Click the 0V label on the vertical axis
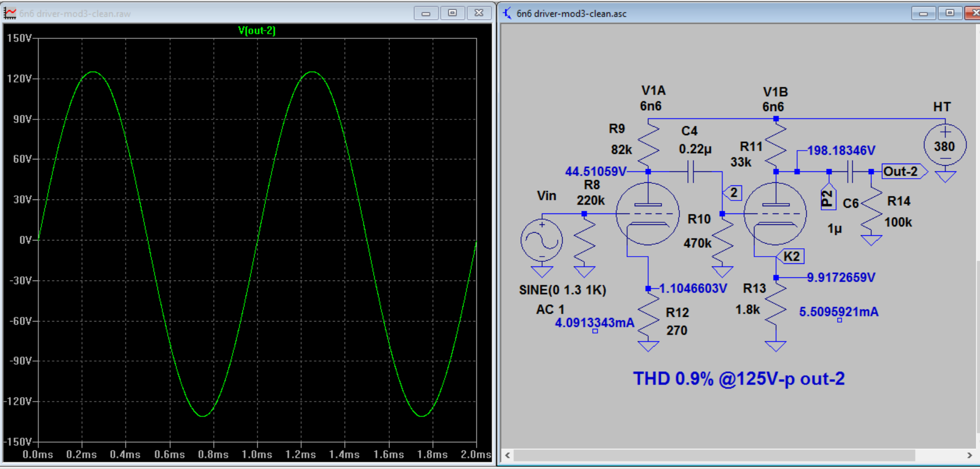 click(x=25, y=240)
